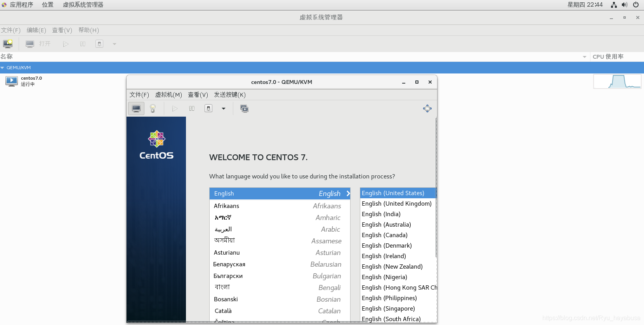Viewport: 644px width, 325px height.
Task: Click the CPU 使用率 column header
Action: point(608,56)
